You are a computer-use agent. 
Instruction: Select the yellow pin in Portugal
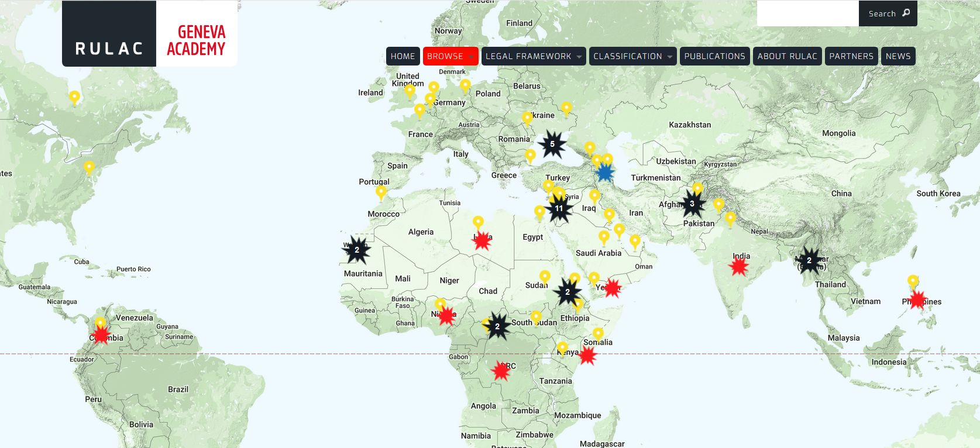point(381,192)
